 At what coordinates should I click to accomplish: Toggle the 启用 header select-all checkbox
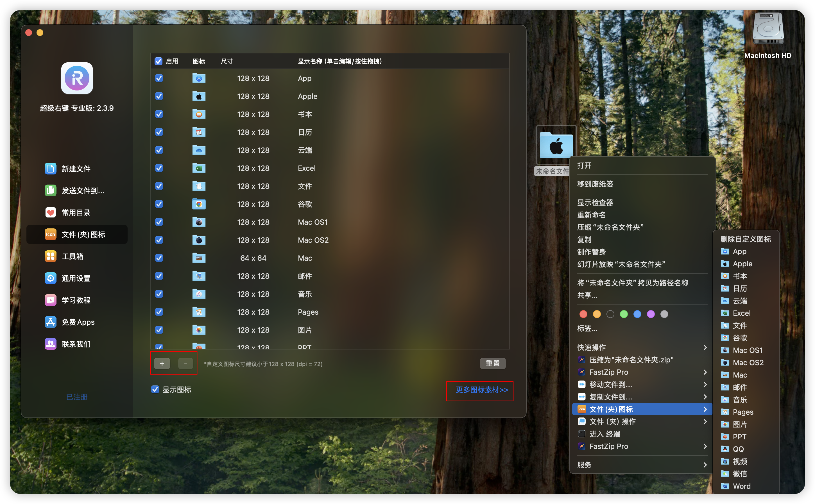coord(159,61)
